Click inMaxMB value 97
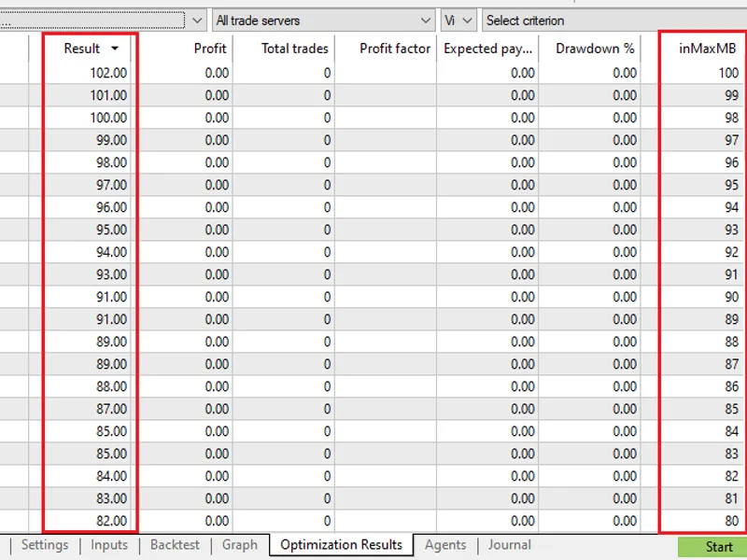Image resolution: width=747 pixels, height=560 pixels. click(732, 140)
